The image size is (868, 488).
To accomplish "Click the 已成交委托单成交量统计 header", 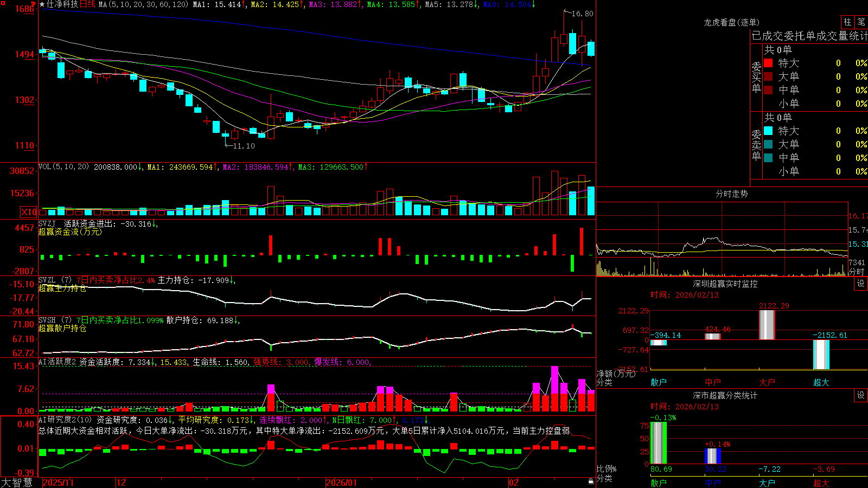I will pyautogui.click(x=809, y=36).
